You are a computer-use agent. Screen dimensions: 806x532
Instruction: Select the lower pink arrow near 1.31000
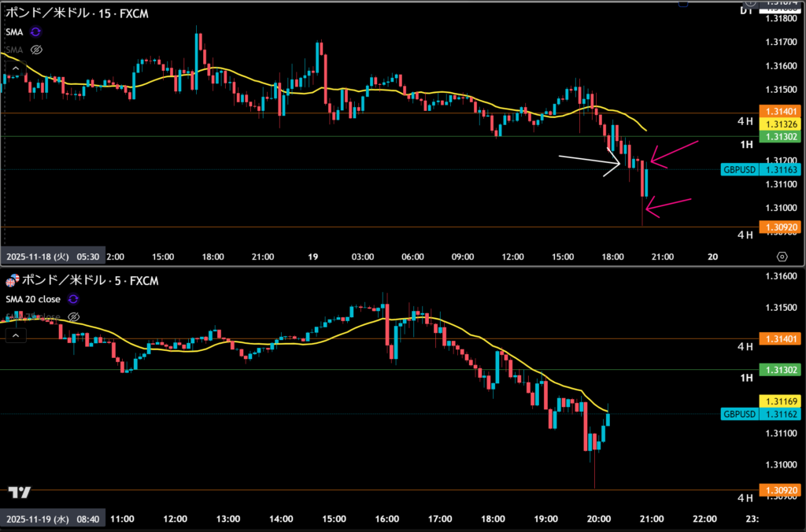coord(668,205)
